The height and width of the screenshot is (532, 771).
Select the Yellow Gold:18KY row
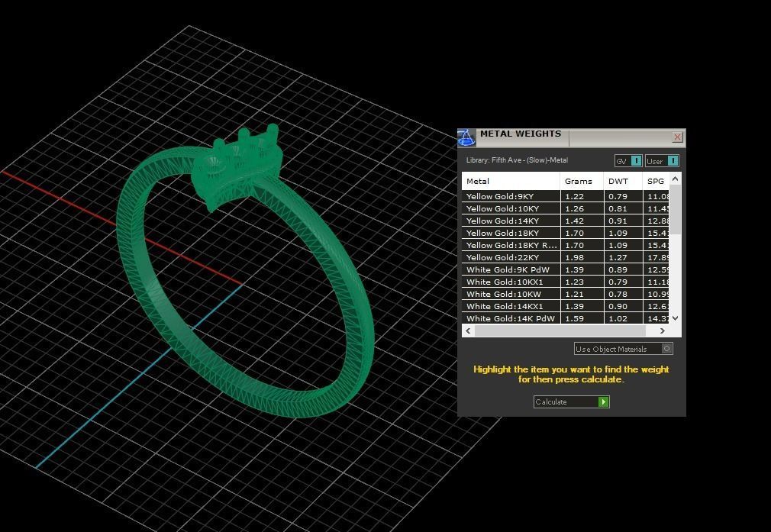[566, 233]
